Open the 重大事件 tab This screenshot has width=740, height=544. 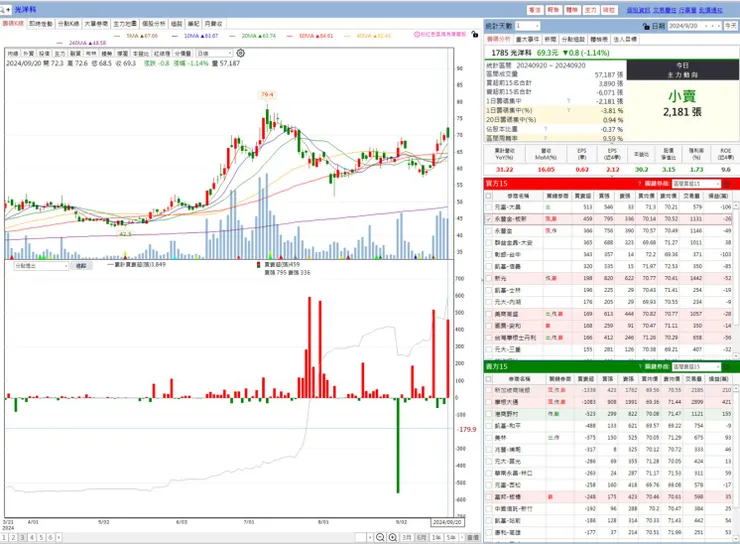pyautogui.click(x=527, y=39)
